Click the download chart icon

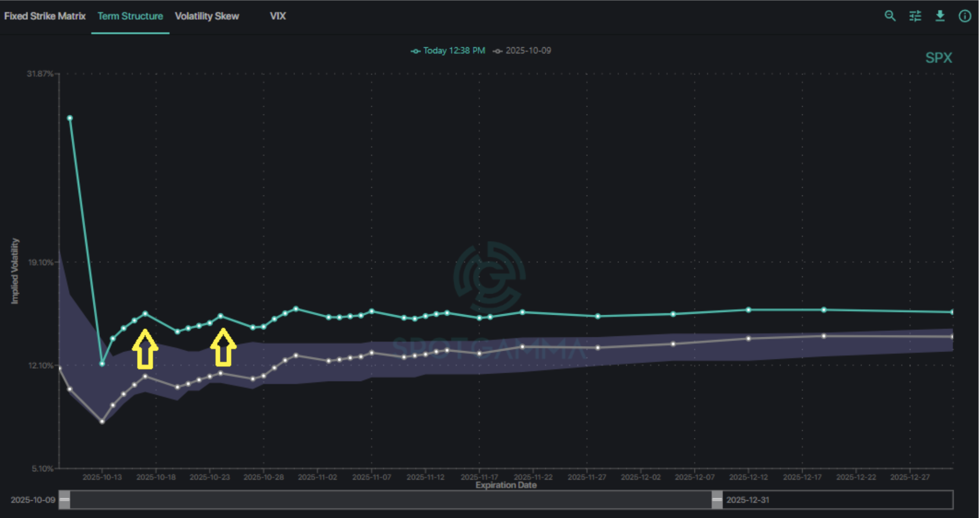[x=940, y=16]
